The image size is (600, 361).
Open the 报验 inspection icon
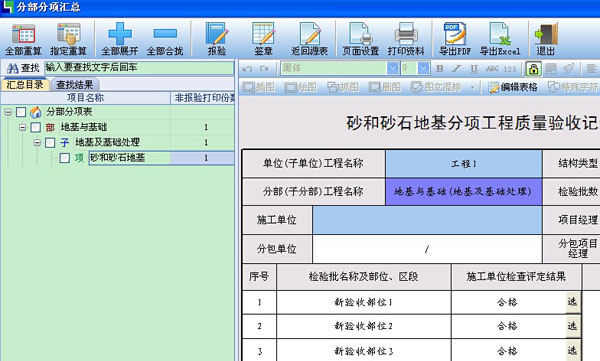pyautogui.click(x=217, y=39)
